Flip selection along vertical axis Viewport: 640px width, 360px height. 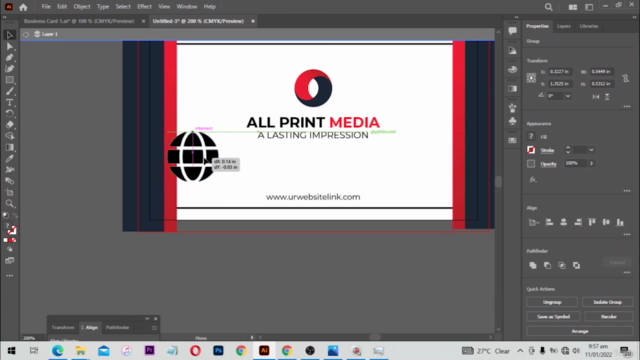click(x=607, y=97)
